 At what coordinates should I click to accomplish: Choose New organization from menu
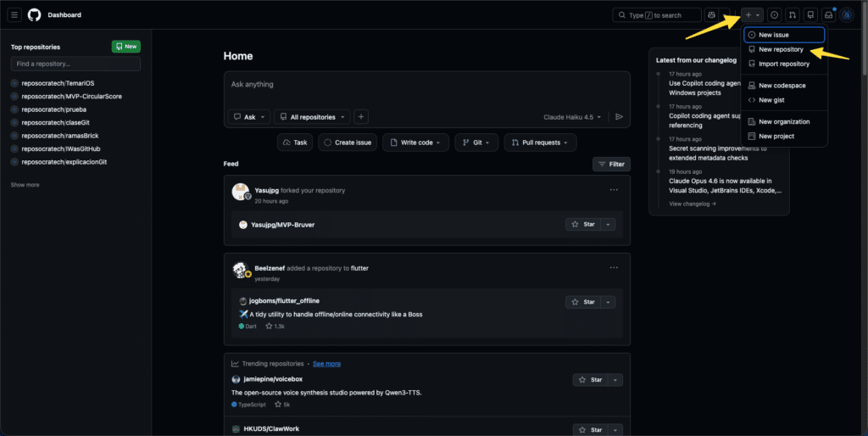coord(784,121)
